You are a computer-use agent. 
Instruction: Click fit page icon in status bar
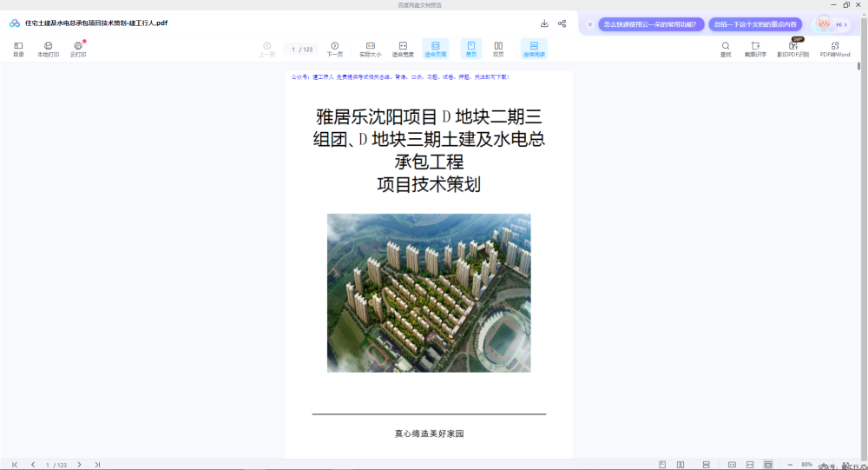coord(768,465)
